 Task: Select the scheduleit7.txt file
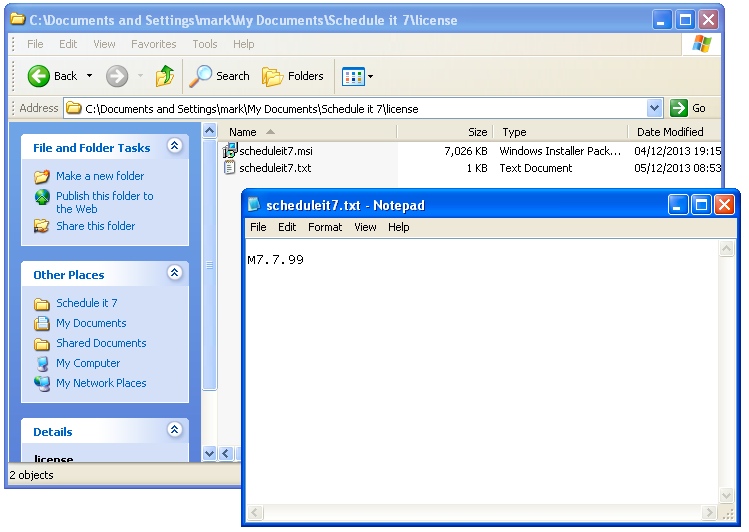(275, 168)
